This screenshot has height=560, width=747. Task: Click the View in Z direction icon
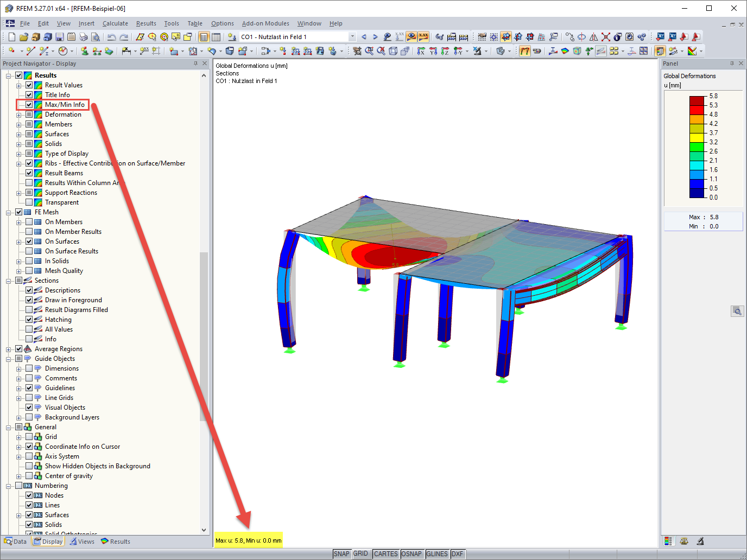(445, 51)
